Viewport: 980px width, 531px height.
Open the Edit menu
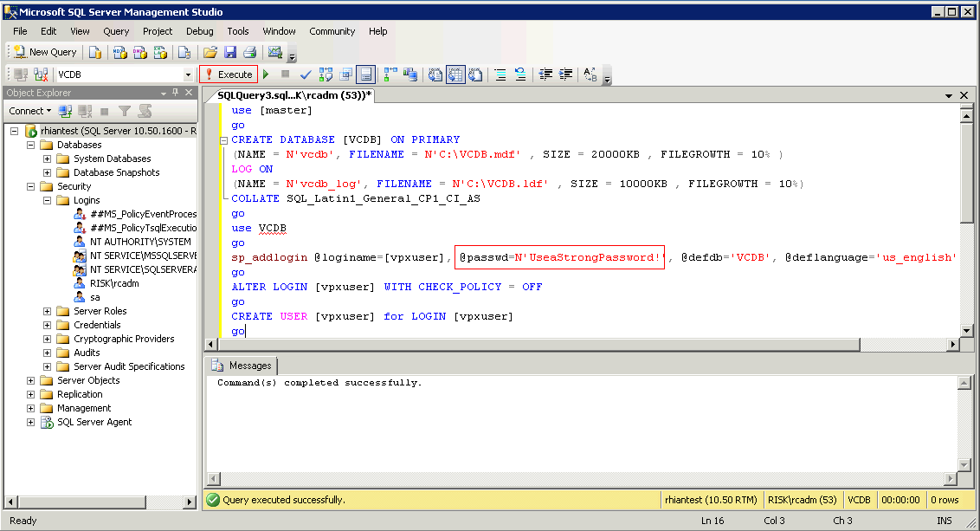[x=48, y=31]
